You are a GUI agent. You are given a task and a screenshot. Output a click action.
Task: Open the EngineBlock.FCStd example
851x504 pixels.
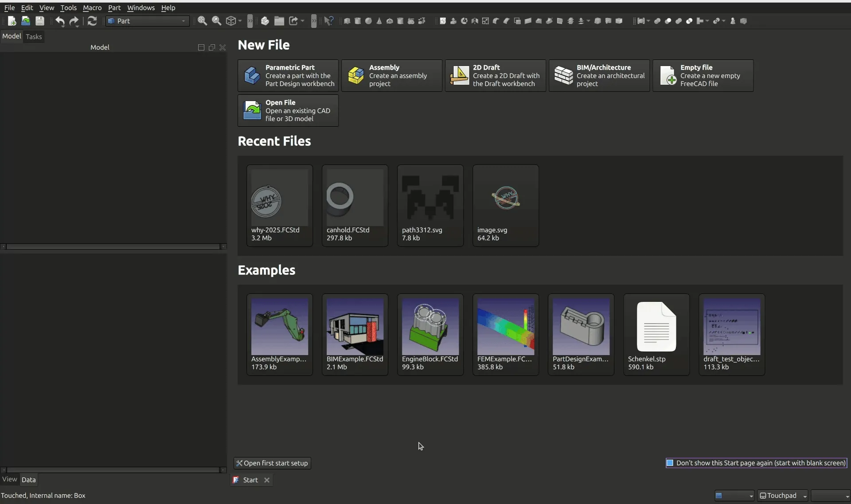[x=430, y=335]
